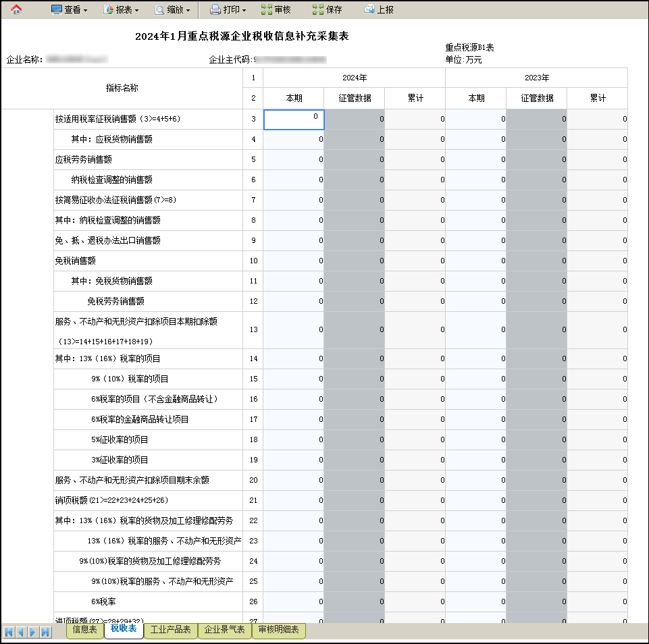Click the 审核 audit icon
This screenshot has height=644, width=649.
point(267,9)
